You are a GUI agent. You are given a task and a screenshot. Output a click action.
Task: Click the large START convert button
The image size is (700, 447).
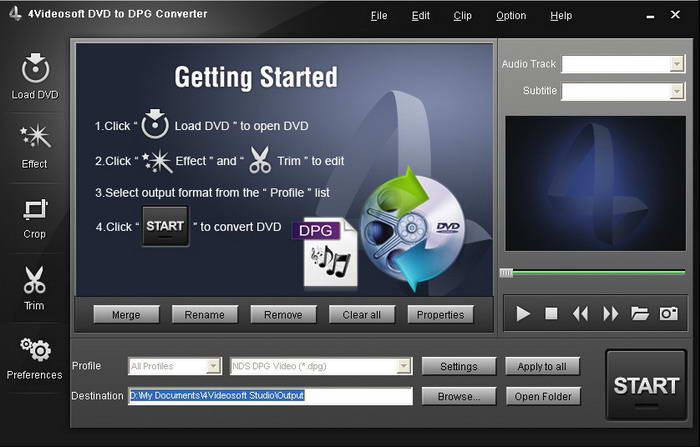point(646,386)
